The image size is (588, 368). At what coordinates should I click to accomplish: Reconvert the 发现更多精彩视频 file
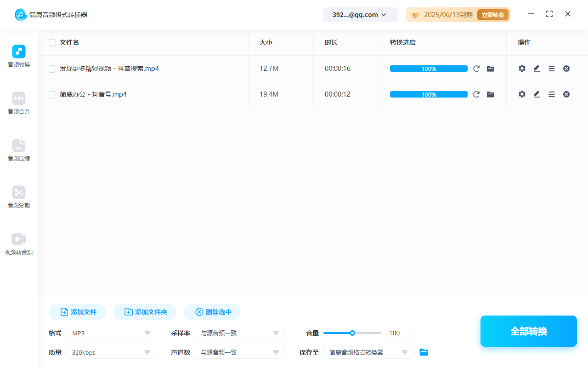(476, 68)
